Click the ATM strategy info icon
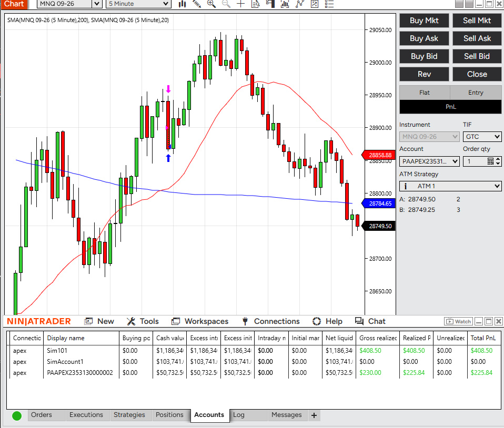The width and height of the screenshot is (504, 428). (x=406, y=186)
